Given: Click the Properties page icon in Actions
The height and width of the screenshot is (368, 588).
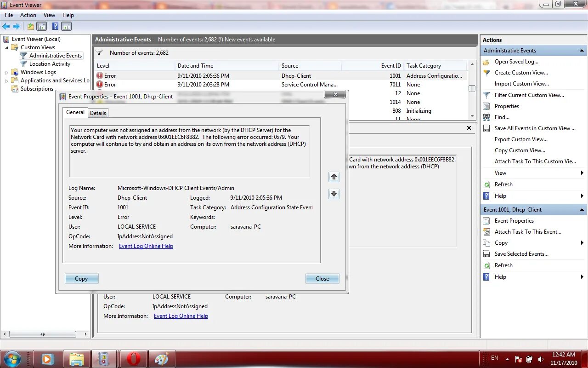Looking at the screenshot, I should [x=486, y=106].
